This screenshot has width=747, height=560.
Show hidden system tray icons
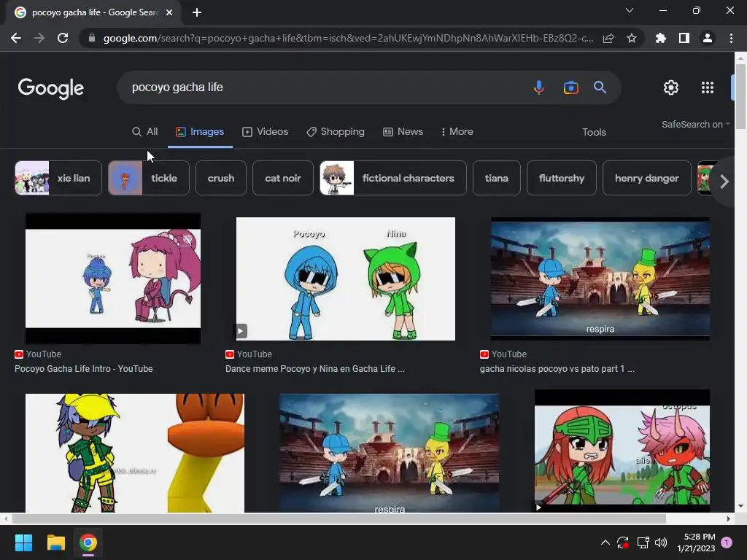tap(605, 542)
